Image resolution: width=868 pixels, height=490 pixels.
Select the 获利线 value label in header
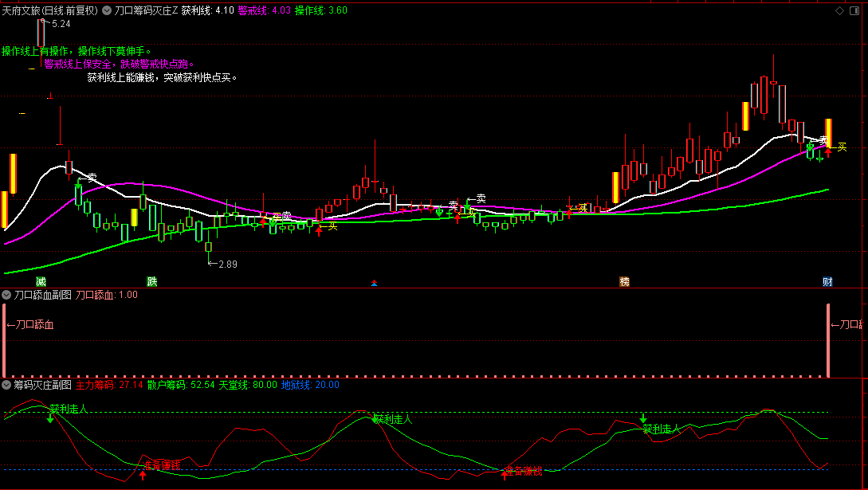(207, 11)
